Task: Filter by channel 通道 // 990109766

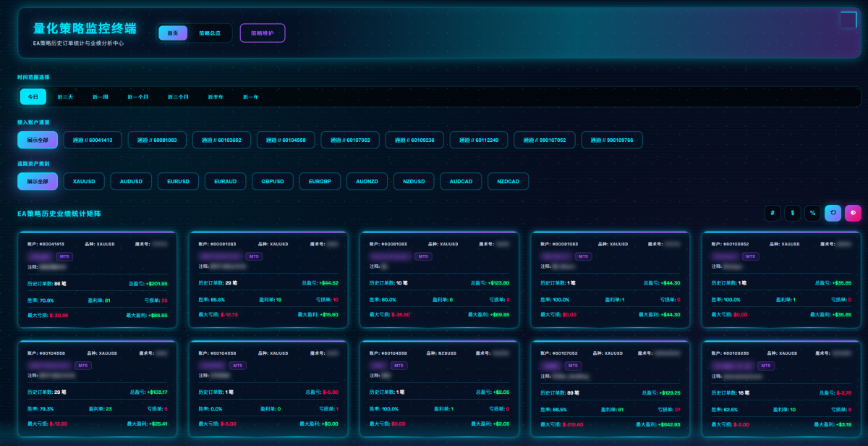Action: click(612, 140)
